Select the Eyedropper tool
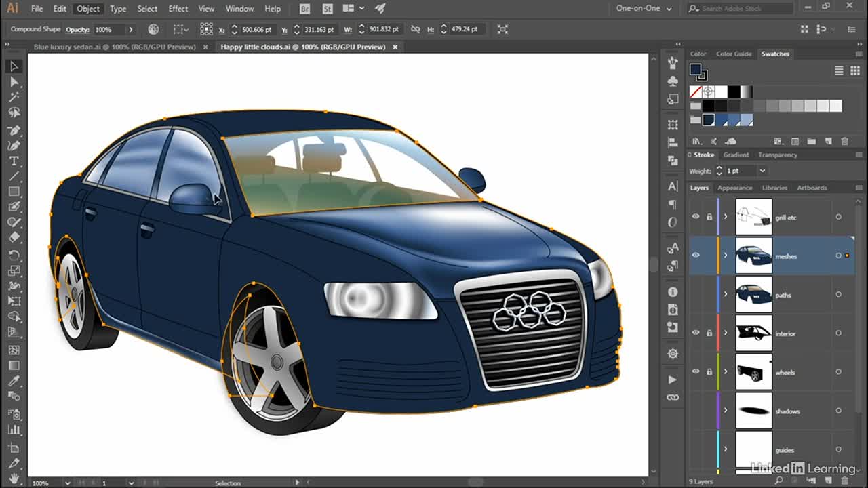 (14, 382)
